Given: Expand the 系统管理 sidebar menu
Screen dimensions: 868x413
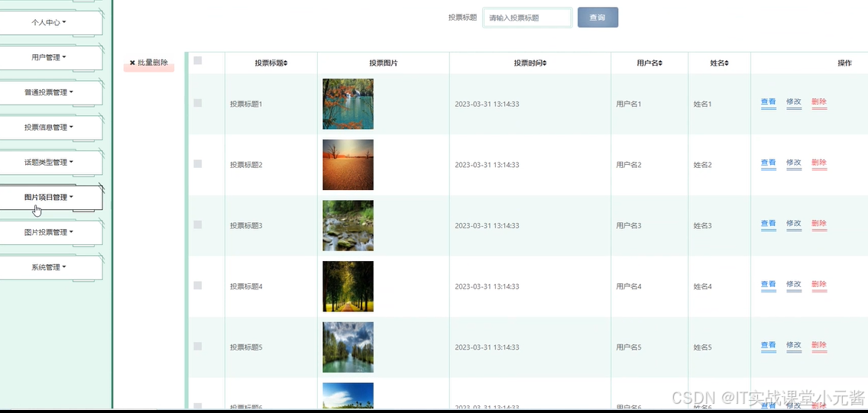Looking at the screenshot, I should coord(49,267).
